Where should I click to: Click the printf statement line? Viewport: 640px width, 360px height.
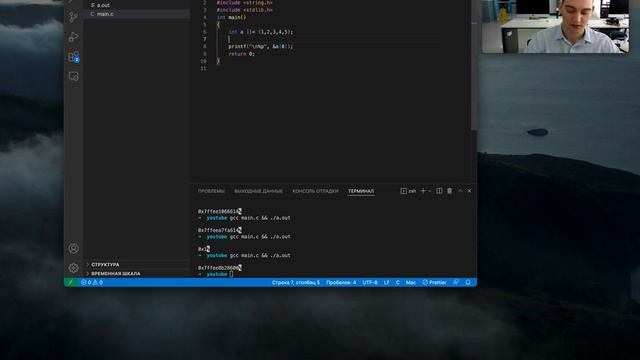[260, 47]
